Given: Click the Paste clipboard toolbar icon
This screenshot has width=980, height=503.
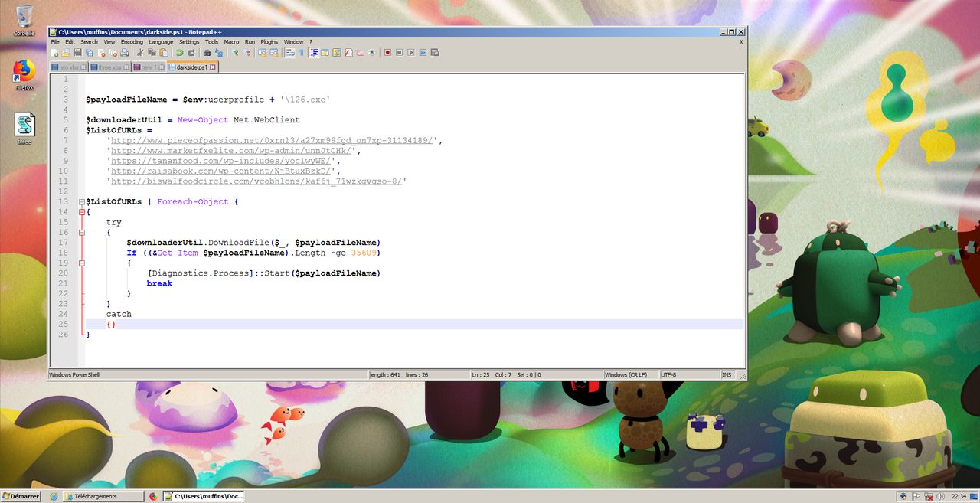Looking at the screenshot, I should (x=163, y=53).
